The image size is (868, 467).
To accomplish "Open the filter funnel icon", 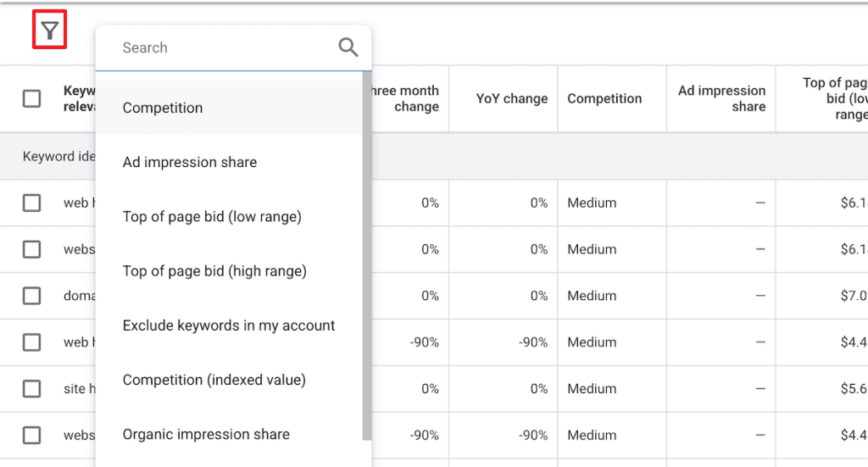I will 50,30.
